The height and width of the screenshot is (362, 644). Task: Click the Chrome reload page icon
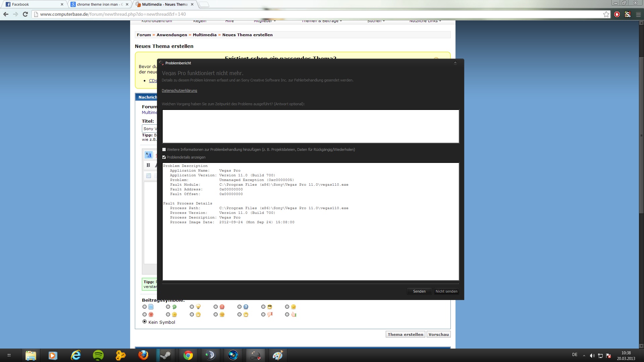click(x=25, y=14)
